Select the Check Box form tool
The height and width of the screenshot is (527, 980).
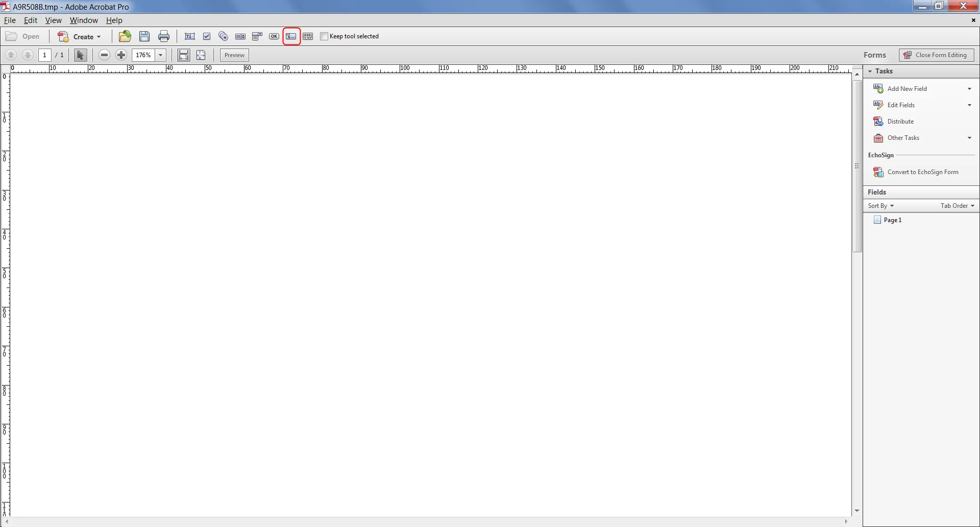207,36
